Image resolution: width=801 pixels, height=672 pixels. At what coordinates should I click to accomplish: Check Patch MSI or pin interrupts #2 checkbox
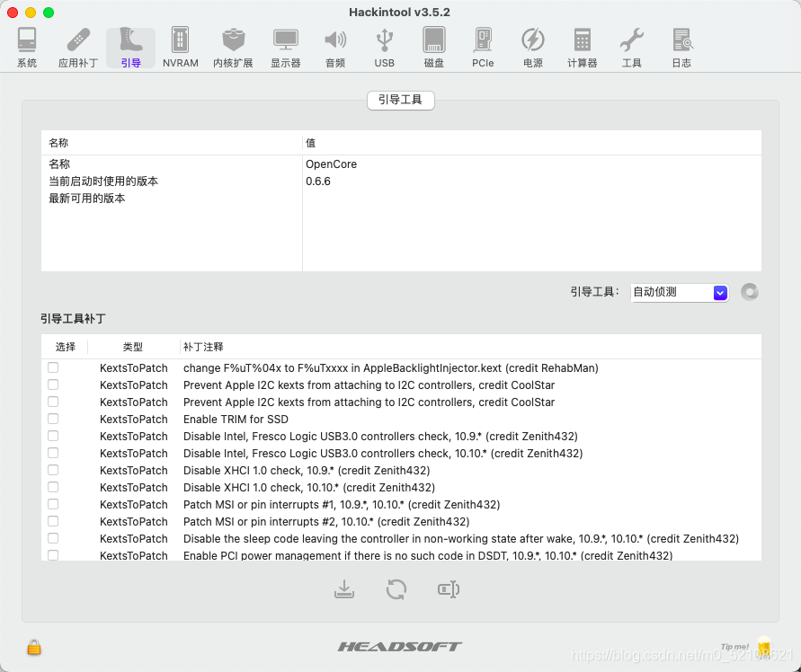(53, 521)
